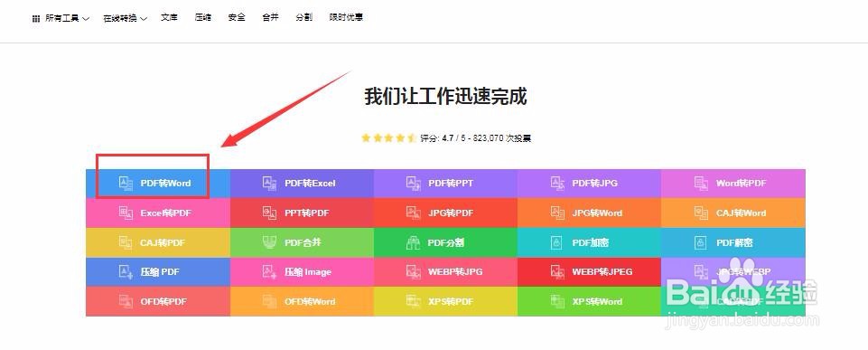Open the JPG转Word tile
The height and width of the screenshot is (350, 868).
pyautogui.click(x=590, y=213)
